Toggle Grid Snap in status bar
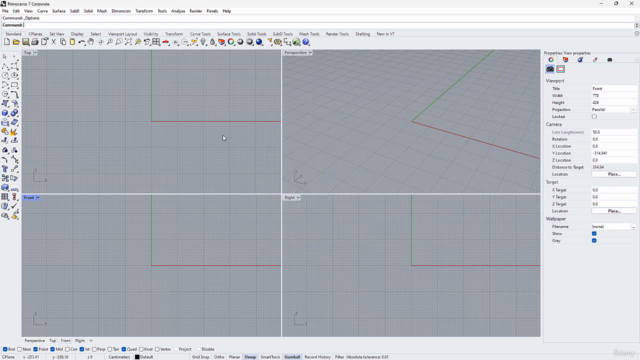 200,357
